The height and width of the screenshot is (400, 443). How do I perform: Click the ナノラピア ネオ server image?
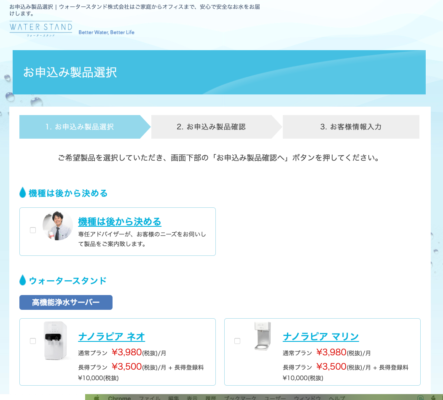tap(56, 341)
